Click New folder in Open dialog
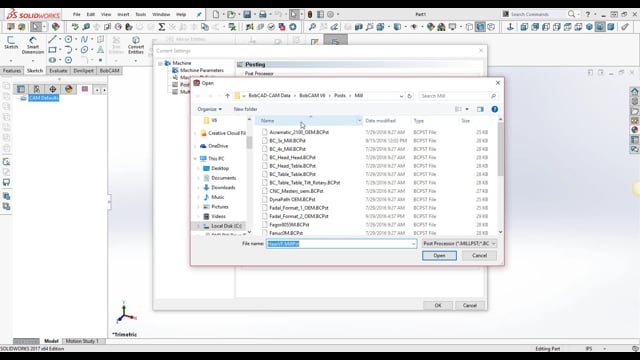This screenshot has width=640, height=360. pos(245,109)
